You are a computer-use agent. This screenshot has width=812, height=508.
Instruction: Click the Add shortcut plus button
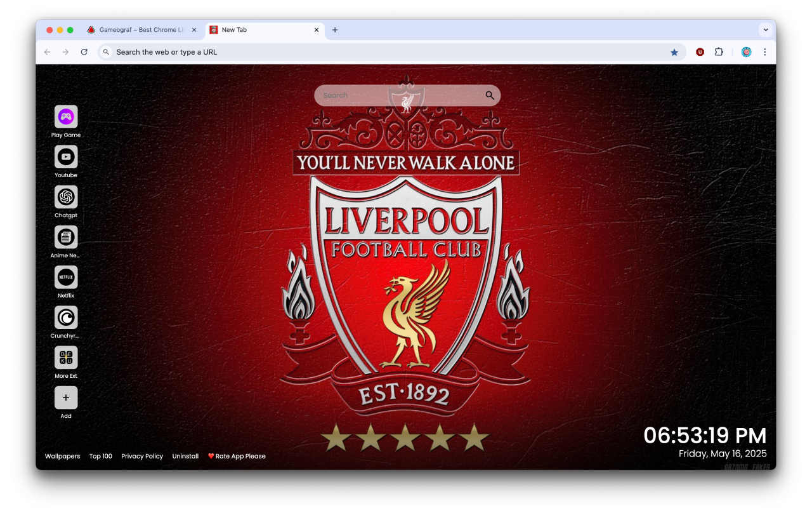click(66, 398)
